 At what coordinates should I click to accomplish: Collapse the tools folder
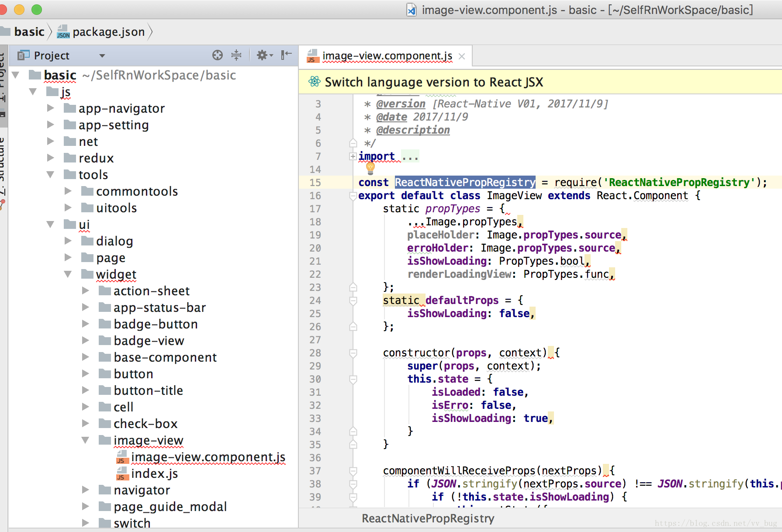[51, 175]
